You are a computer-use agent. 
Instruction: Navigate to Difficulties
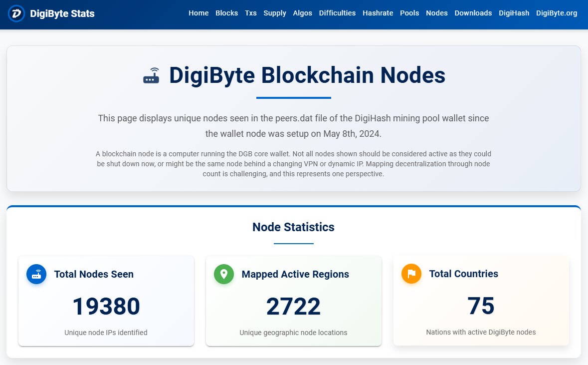337,13
